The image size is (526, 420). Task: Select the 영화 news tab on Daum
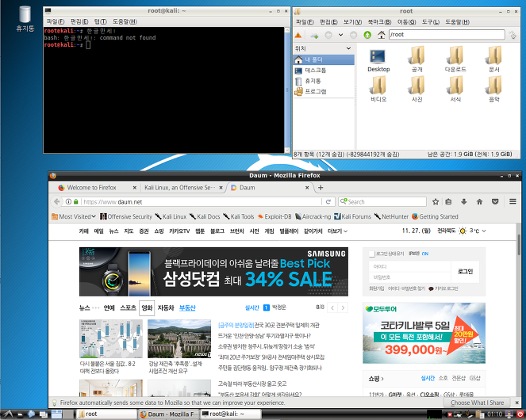[x=147, y=307]
